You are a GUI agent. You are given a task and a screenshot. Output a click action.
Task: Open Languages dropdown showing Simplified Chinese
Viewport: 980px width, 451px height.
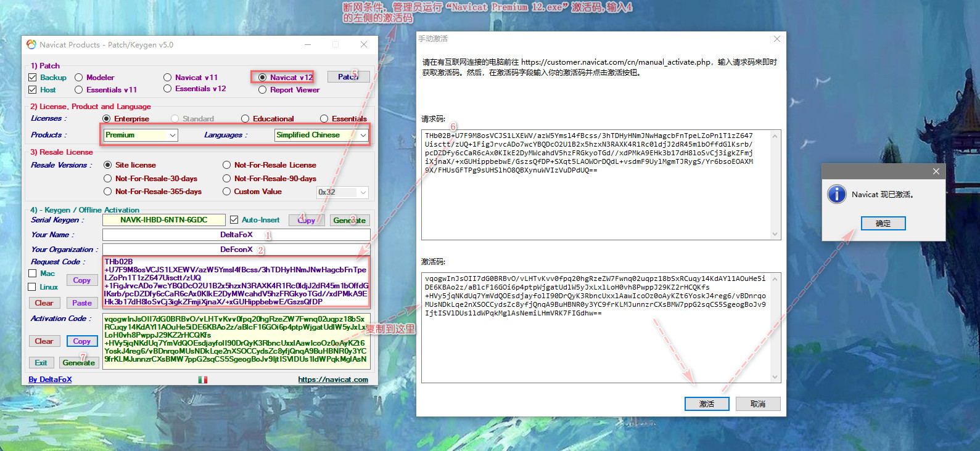click(321, 135)
